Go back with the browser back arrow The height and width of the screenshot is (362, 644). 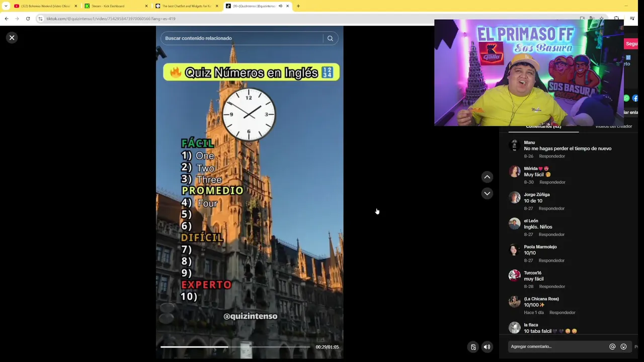7,19
